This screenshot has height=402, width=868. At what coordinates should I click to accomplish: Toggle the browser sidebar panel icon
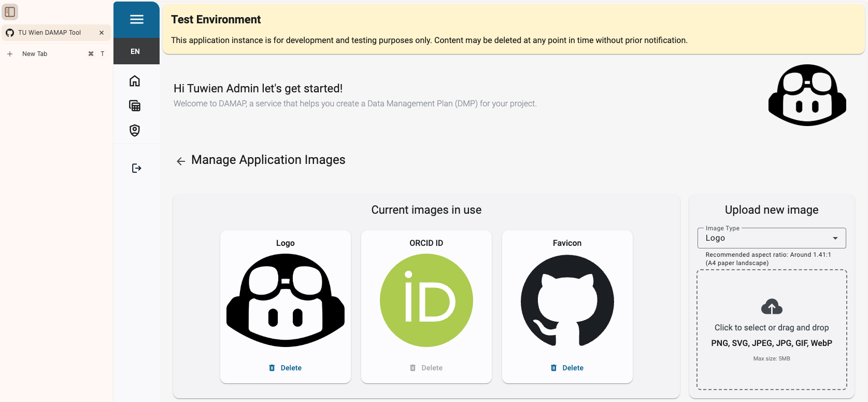[10, 11]
